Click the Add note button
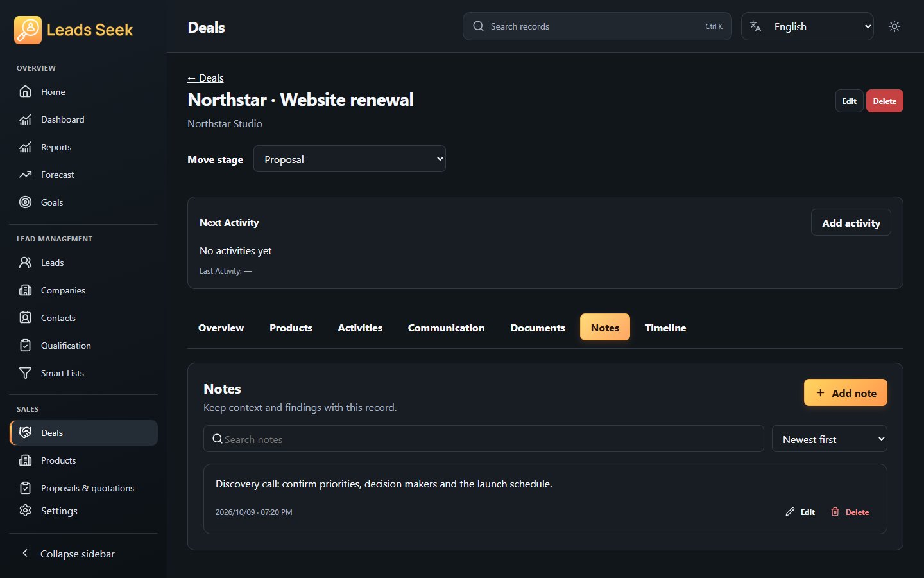 [x=845, y=392]
